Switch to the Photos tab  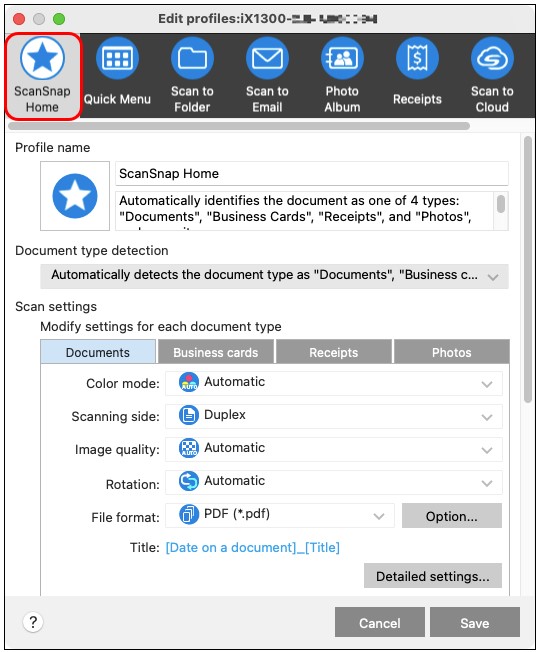[x=452, y=352]
